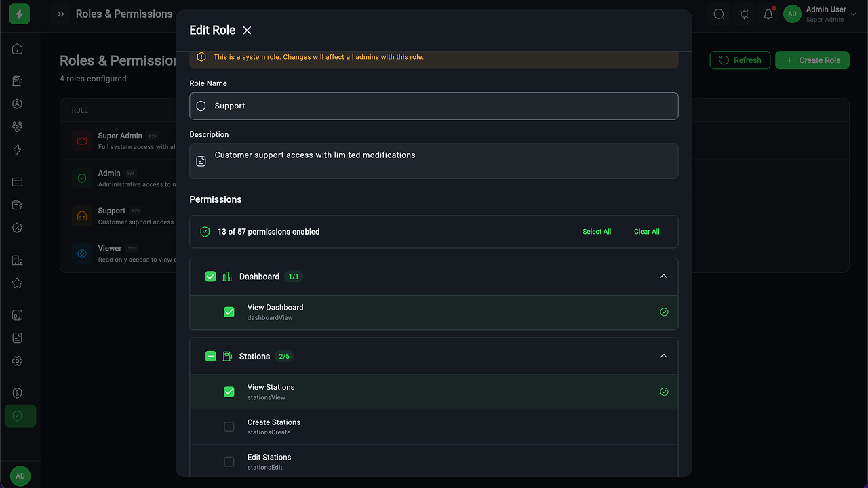Image resolution: width=868 pixels, height=488 pixels.
Task: Click the Role Name input field
Action: coord(434,106)
